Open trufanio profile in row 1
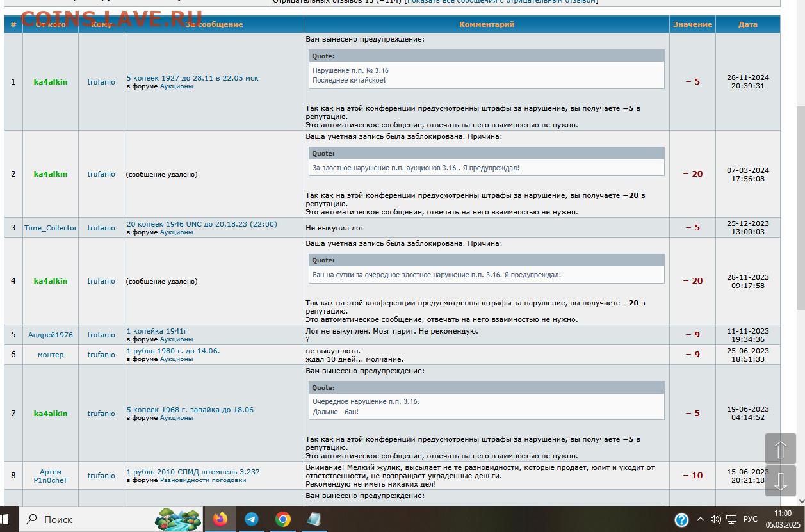This screenshot has width=805, height=532. [x=101, y=82]
